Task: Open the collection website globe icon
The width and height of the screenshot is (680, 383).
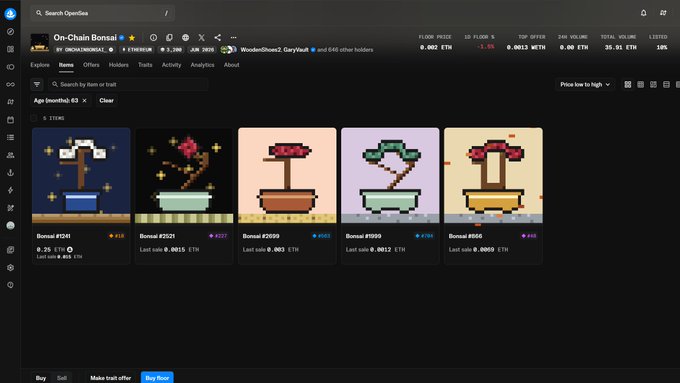Action: [x=185, y=38]
